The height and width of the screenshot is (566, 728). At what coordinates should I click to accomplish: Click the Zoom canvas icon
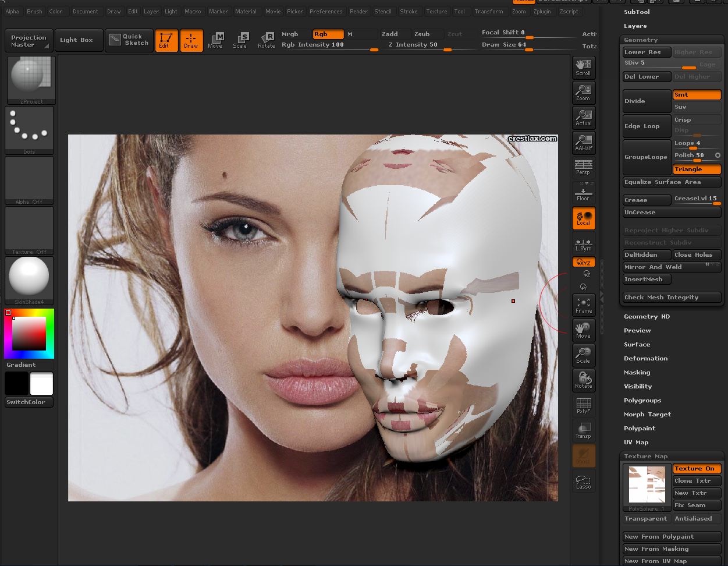584,93
